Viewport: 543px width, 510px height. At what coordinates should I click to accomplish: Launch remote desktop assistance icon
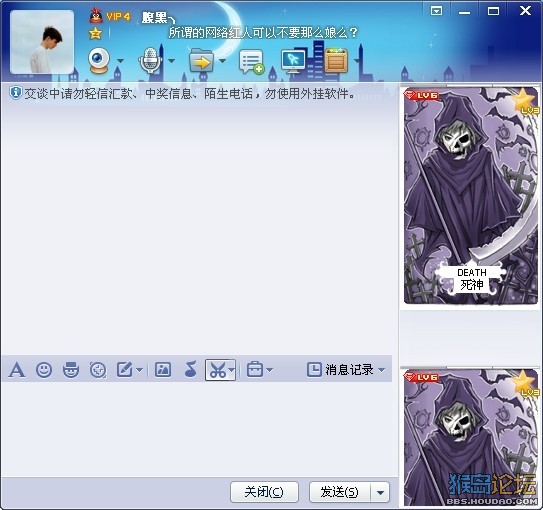click(294, 62)
